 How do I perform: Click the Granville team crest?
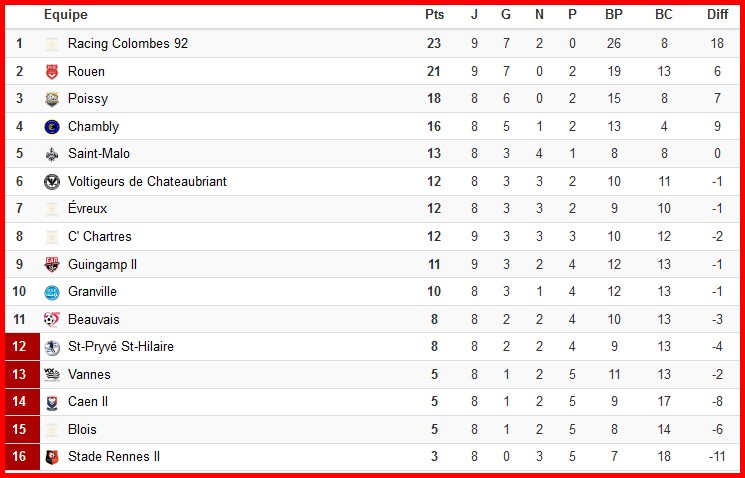coord(52,292)
